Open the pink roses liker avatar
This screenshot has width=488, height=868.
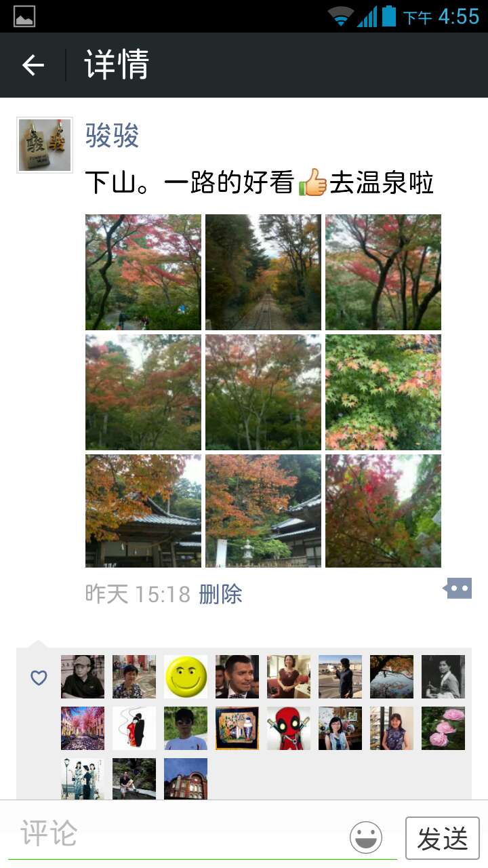pos(443,728)
